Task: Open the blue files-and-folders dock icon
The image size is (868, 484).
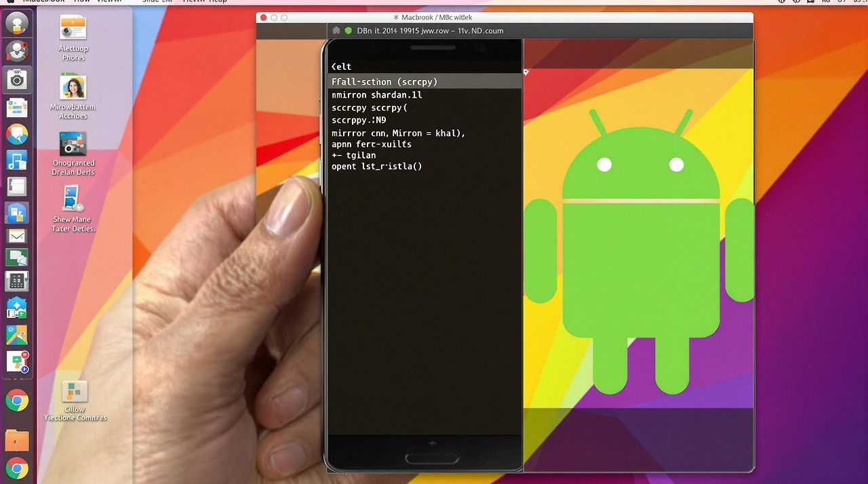Action: pyautogui.click(x=17, y=213)
